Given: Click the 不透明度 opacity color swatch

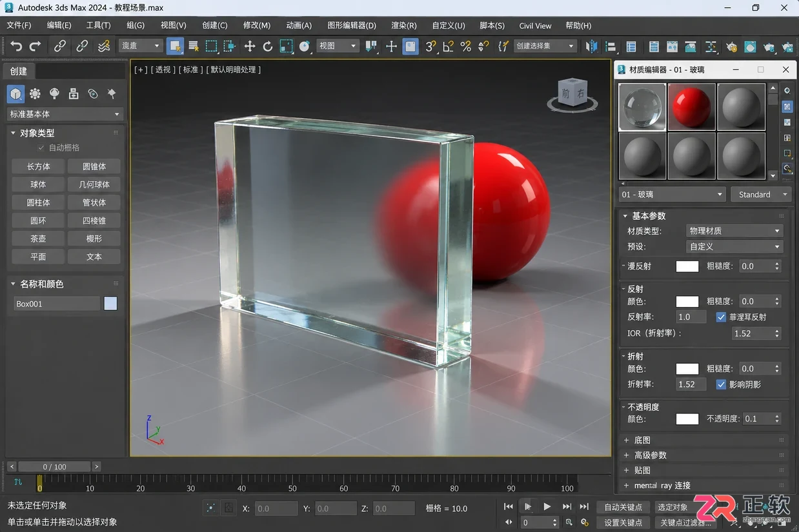Looking at the screenshot, I should [x=687, y=419].
